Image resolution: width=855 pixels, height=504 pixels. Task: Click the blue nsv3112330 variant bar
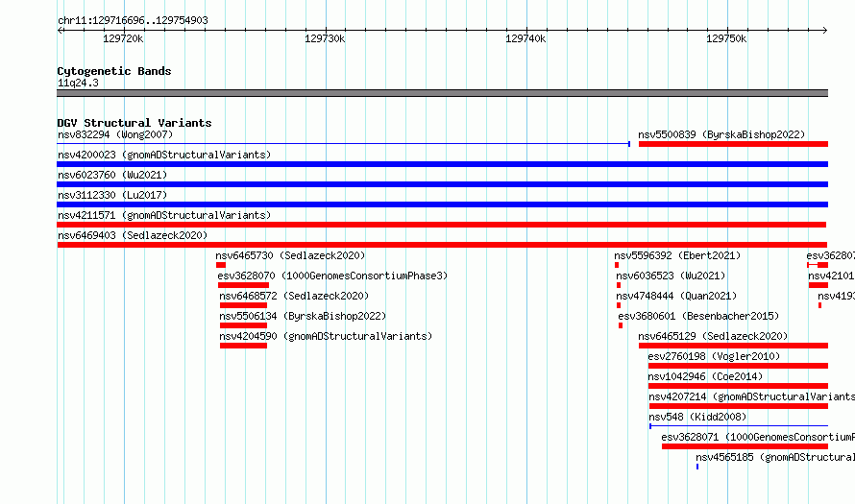pos(442,204)
